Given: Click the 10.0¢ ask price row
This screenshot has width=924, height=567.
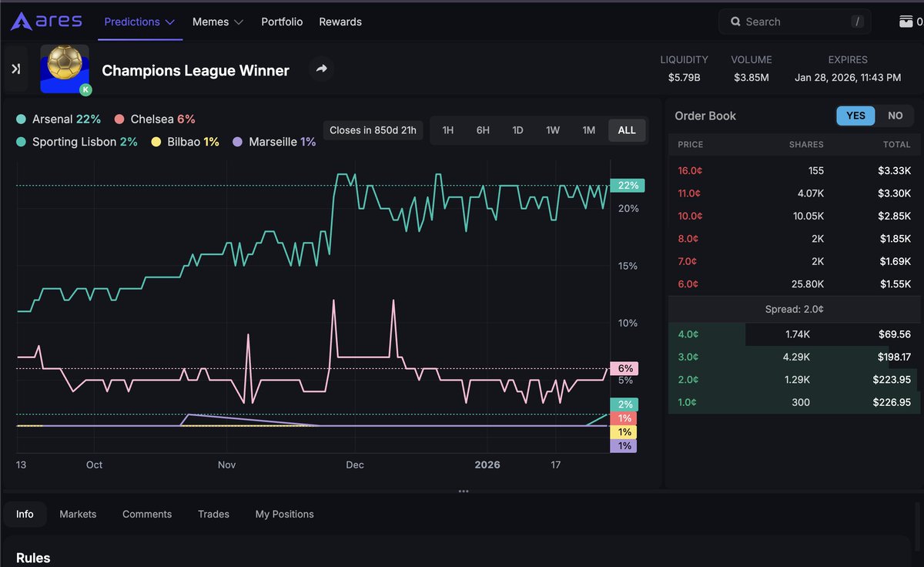Looking at the screenshot, I should click(x=794, y=216).
